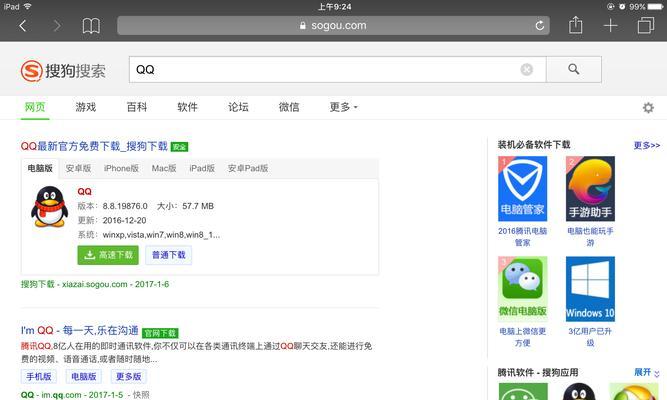Show all tabs with the tabs overview icon

click(646, 25)
